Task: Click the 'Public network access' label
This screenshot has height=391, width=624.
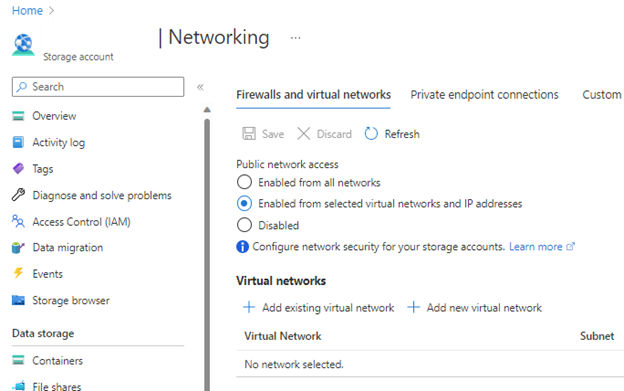Action: click(287, 164)
